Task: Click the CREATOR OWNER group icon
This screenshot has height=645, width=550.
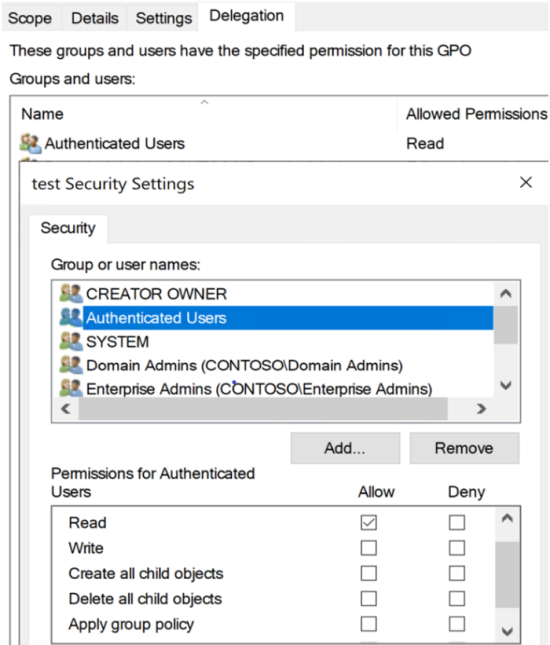Action: pyautogui.click(x=71, y=294)
